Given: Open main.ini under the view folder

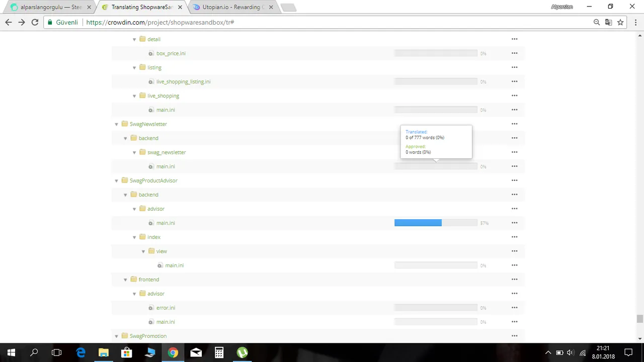Looking at the screenshot, I should click(175, 265).
